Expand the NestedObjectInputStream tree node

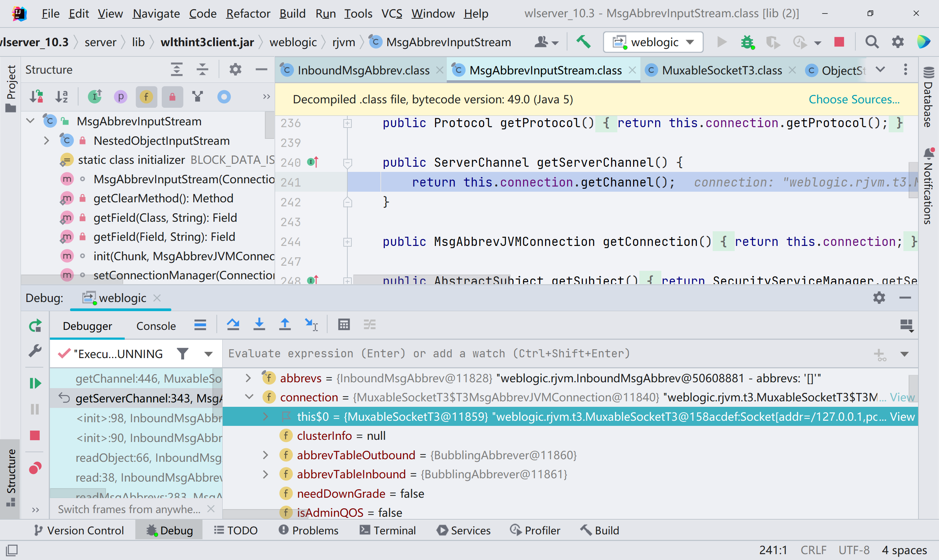(47, 141)
